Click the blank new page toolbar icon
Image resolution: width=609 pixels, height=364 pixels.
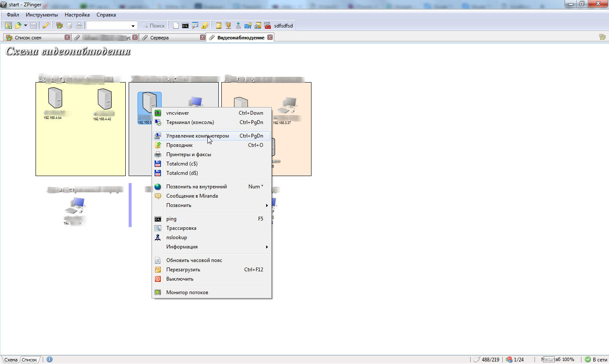point(176,26)
